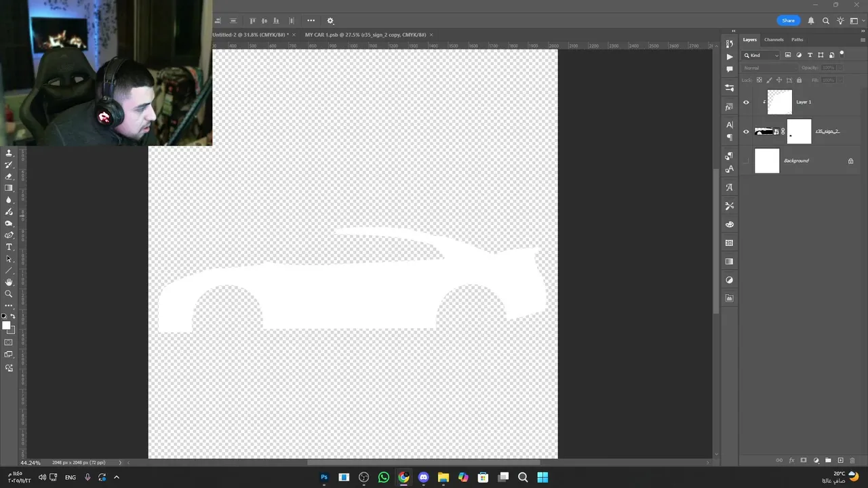Screen dimensions: 868x488
Task: Open the Actions play-button panel
Action: click(x=730, y=57)
